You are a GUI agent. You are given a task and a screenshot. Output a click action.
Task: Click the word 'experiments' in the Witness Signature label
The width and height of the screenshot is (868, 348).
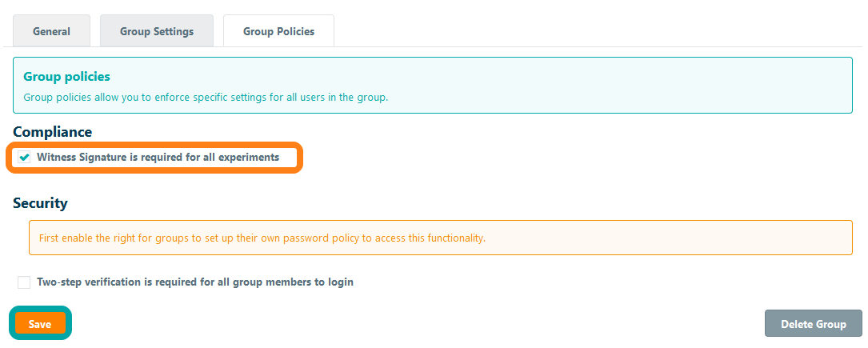(x=250, y=158)
